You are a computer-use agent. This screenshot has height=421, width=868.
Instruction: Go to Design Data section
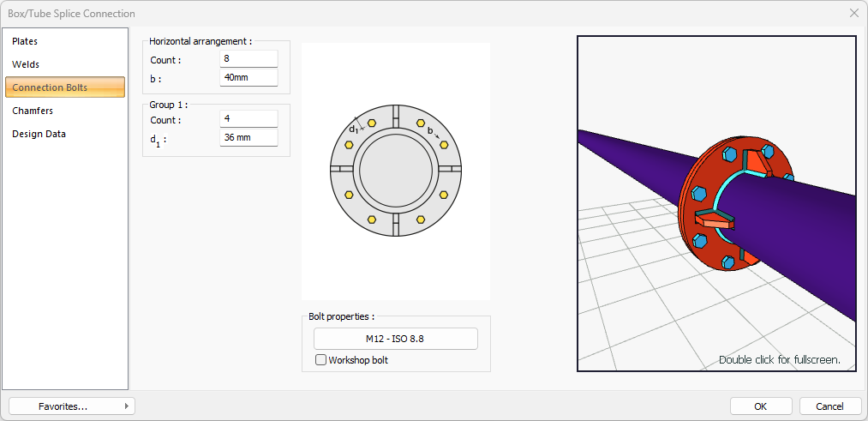pyautogui.click(x=39, y=134)
